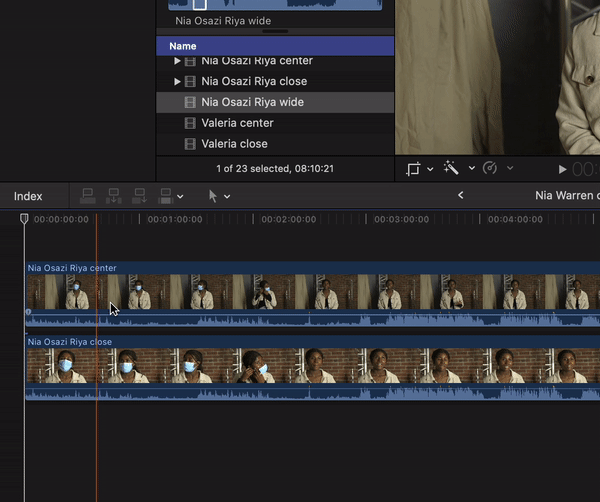
Task: Click the Transform crop icon under viewer
Action: coord(414,169)
